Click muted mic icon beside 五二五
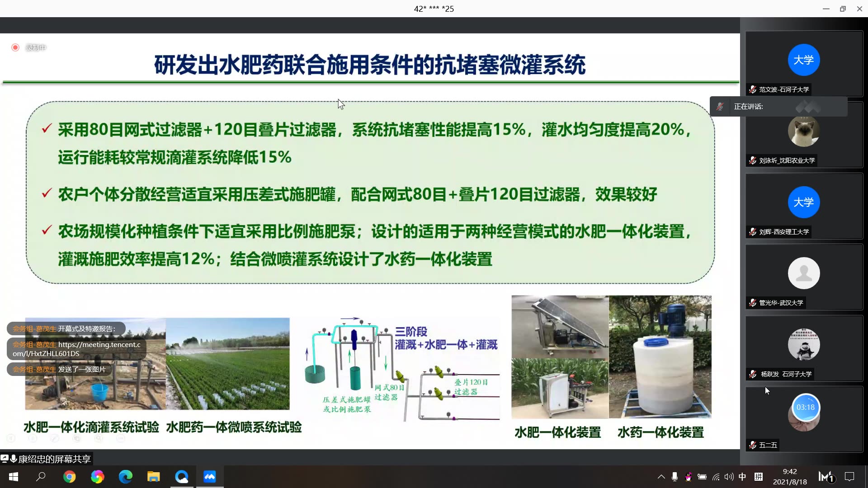Image resolution: width=868 pixels, height=488 pixels. tap(752, 445)
